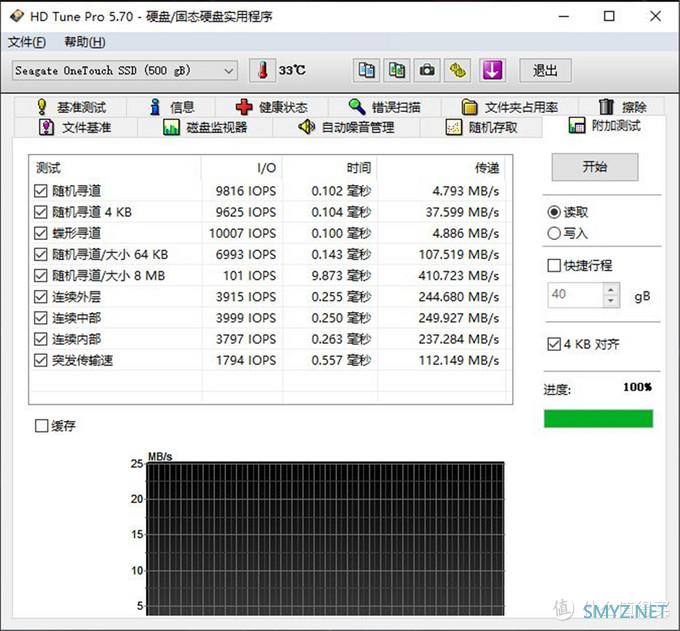Switch to the 错误扫描 error scan tab
The image size is (680, 631).
coord(385,107)
